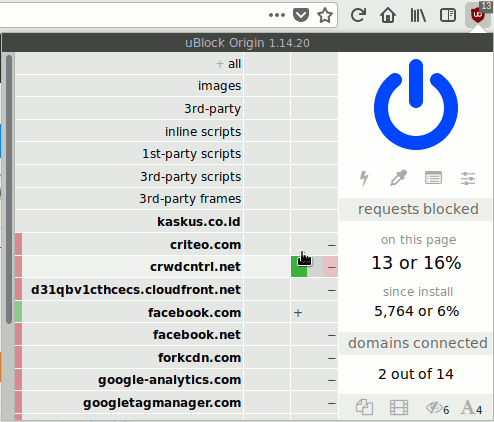494x422 pixels.
Task: Click local rule cell for 1st-party scripts
Action: coord(314,154)
